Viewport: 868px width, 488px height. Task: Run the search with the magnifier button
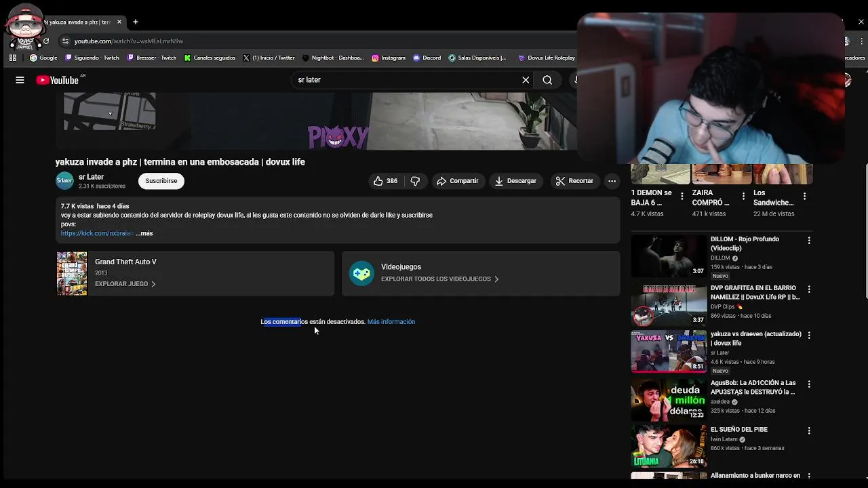click(x=547, y=80)
